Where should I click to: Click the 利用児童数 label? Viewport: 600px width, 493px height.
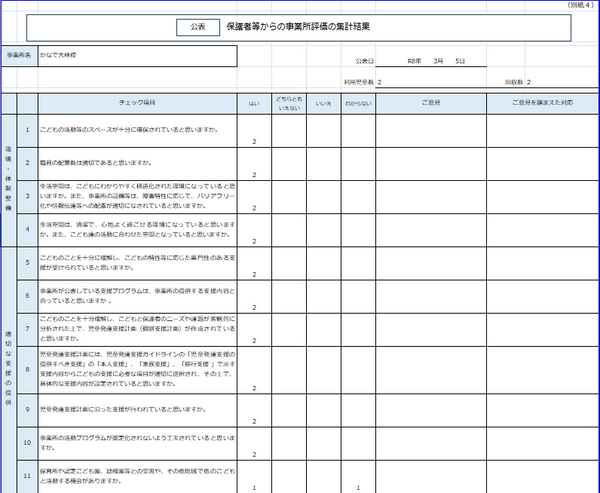click(x=359, y=82)
